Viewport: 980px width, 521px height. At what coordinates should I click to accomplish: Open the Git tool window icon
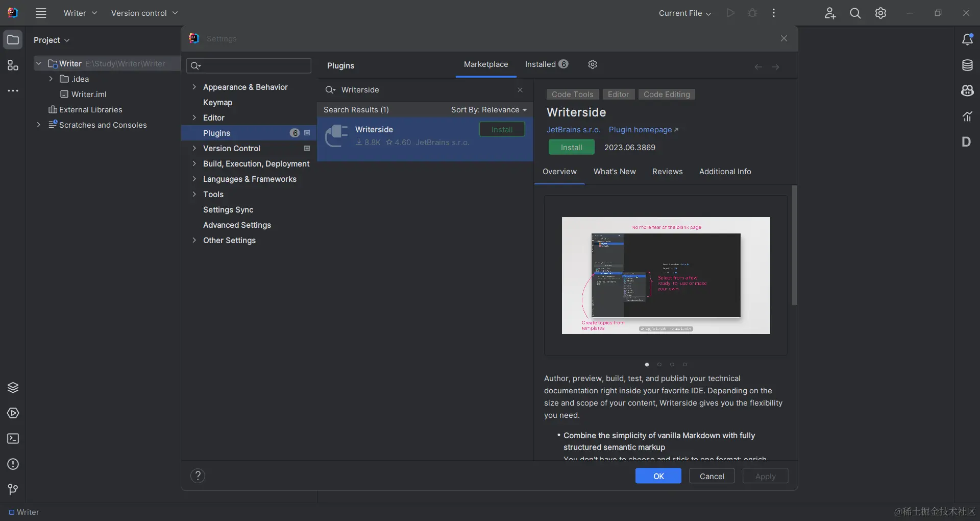coord(13,490)
